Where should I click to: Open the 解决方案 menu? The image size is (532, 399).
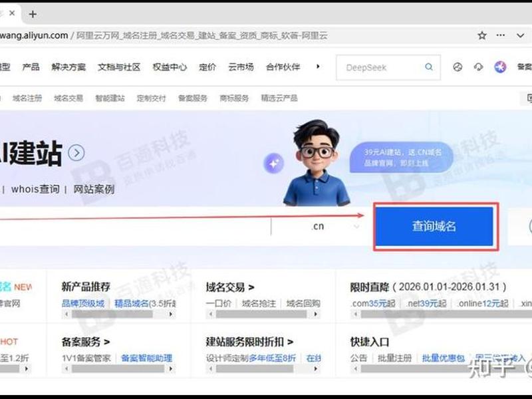click(x=68, y=67)
